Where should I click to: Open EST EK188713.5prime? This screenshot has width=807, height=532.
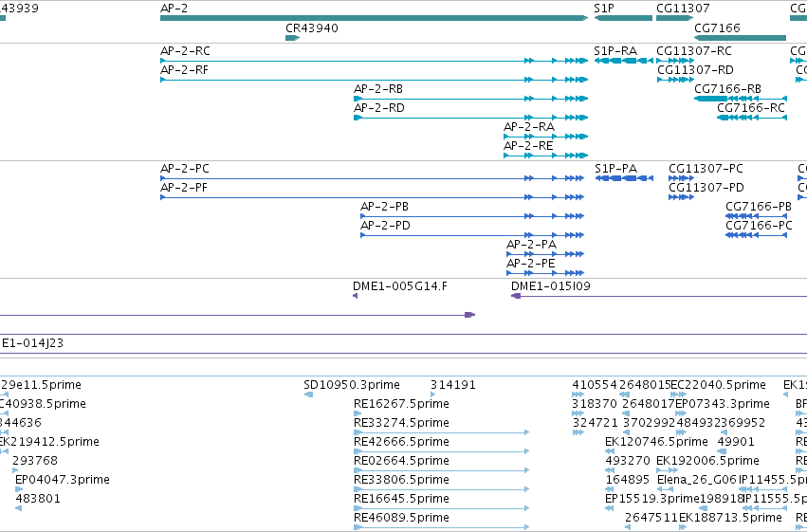[x=731, y=518]
